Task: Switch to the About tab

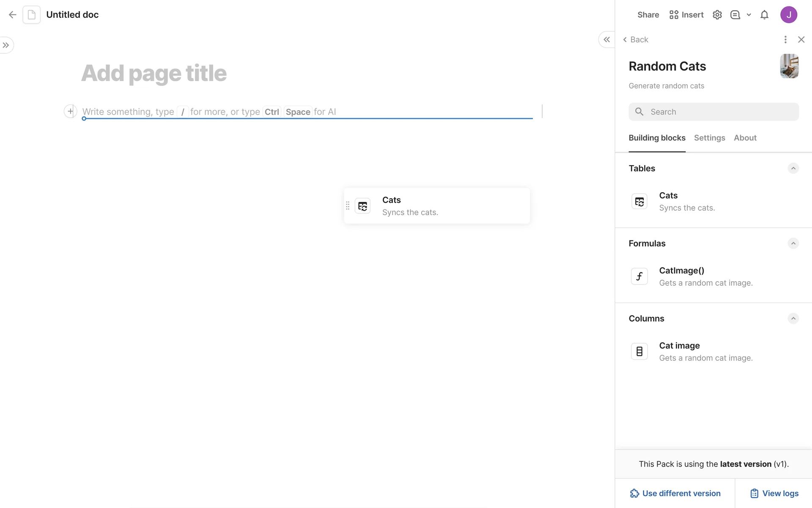Action: coord(745,138)
